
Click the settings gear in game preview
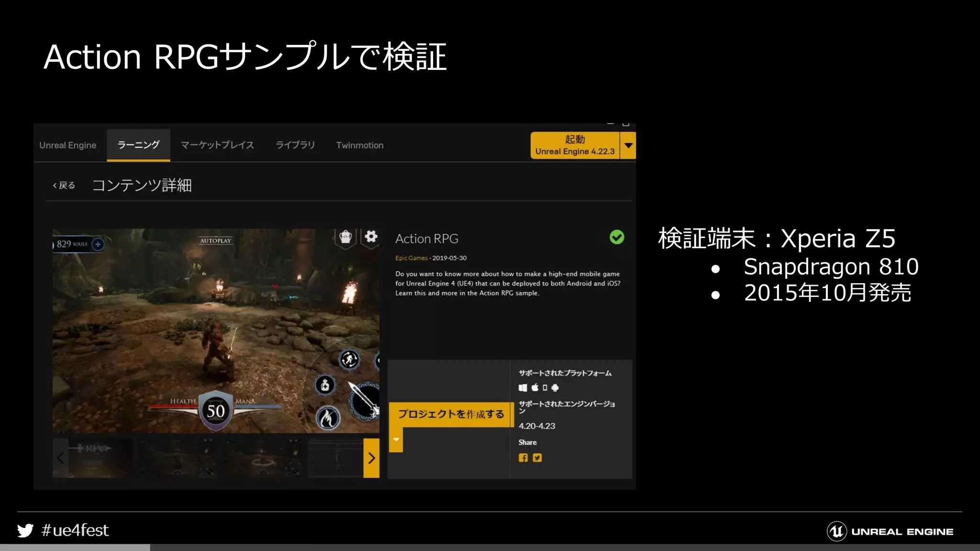[x=371, y=237]
